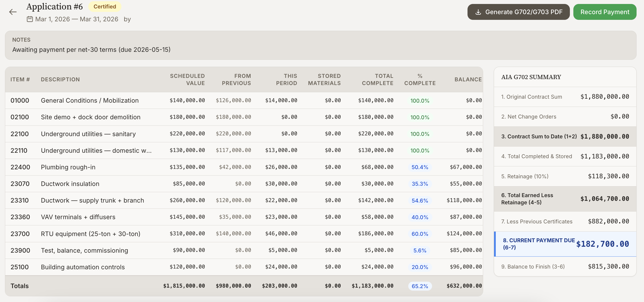This screenshot has height=302, width=644.
Task: Click the note about net-30 terms
Action: pos(91,50)
